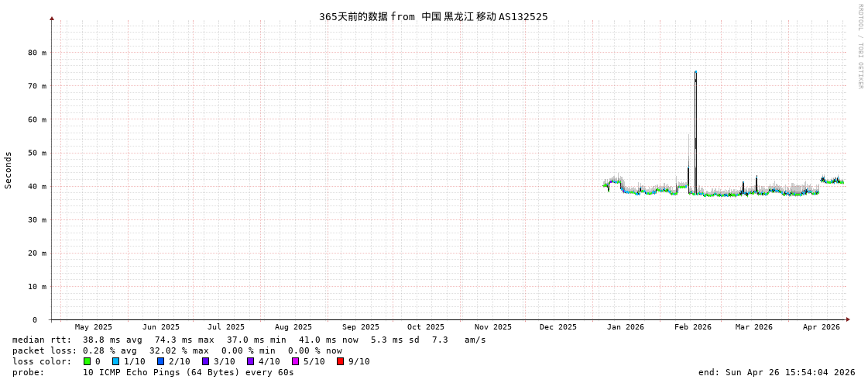Click the red 9/10 loss swatch
The height and width of the screenshot is (383, 868).
coord(340,361)
